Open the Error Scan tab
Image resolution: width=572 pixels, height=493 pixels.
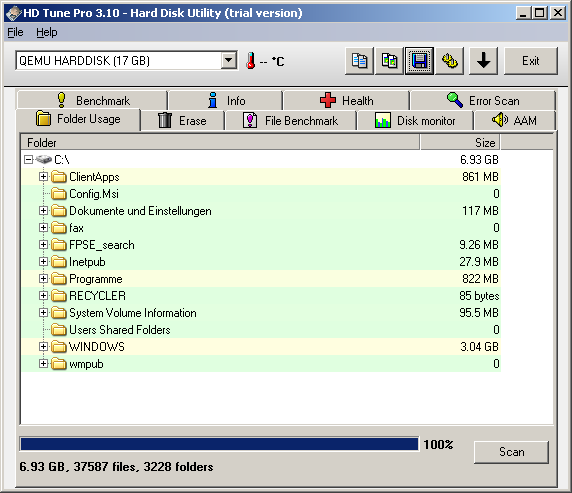[483, 100]
